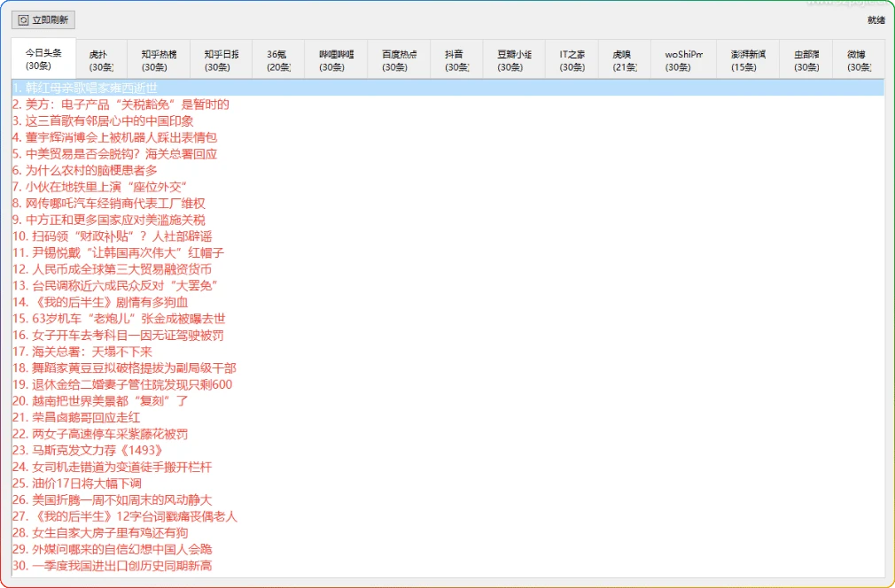The image size is (895, 588).
Task: Open the 知乎日报 tab
Action: 218,58
